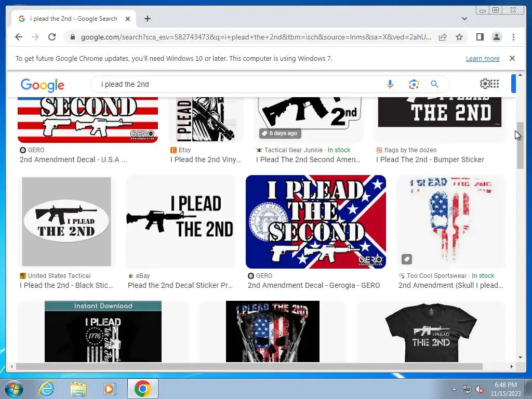The height and width of the screenshot is (399, 532).
Task: Open Google apps grid
Action: click(495, 84)
